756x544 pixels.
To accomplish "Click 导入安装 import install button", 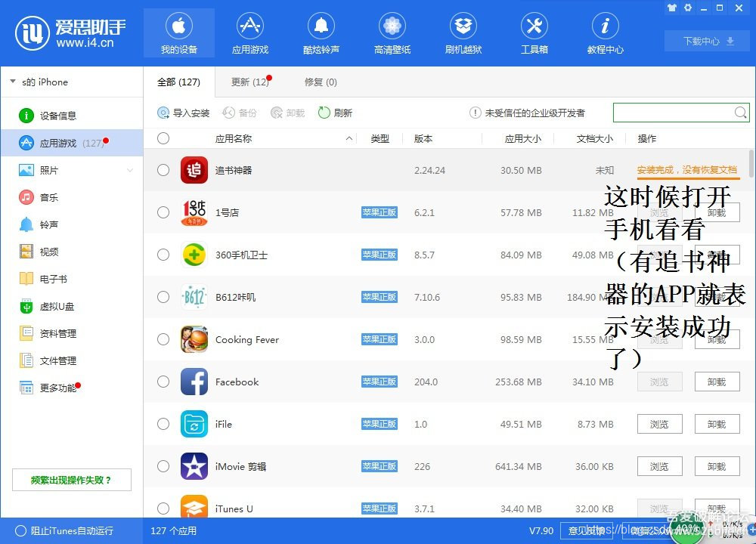I will 183,113.
